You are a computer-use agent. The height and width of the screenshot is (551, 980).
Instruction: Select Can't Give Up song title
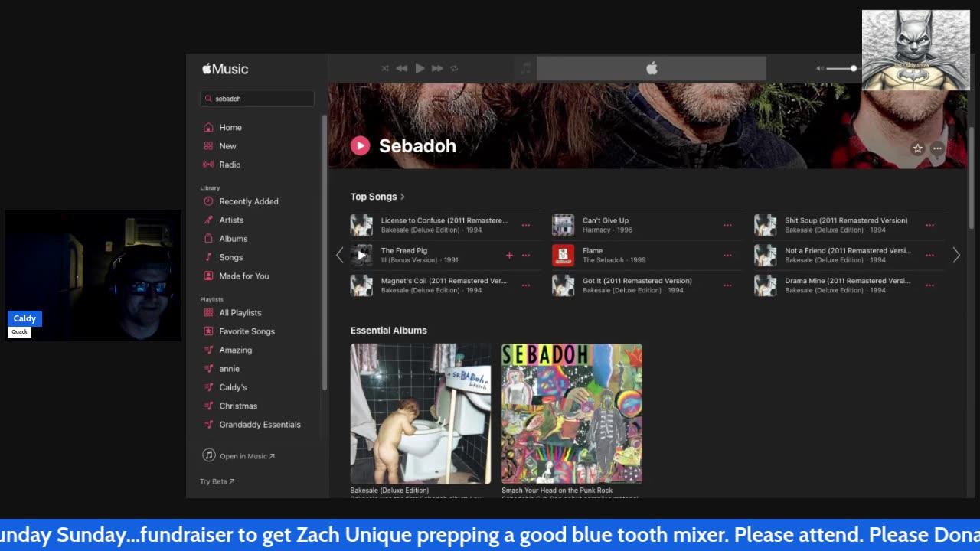point(606,220)
